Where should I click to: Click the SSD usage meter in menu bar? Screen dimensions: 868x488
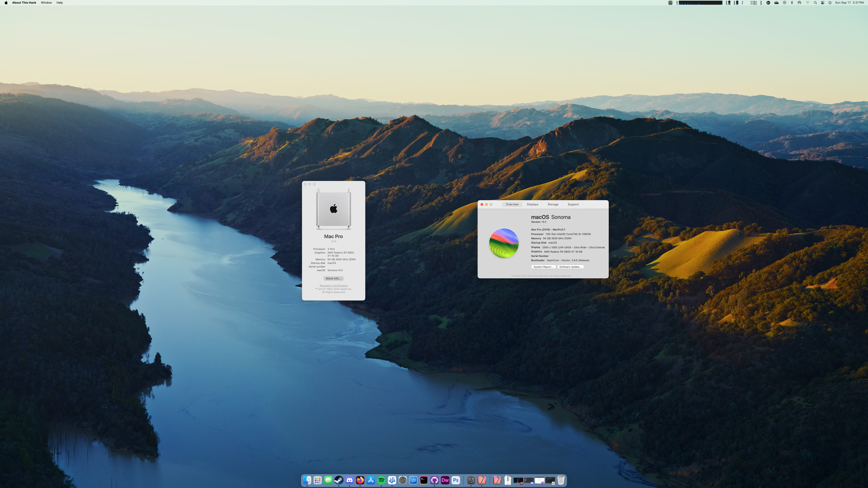(x=736, y=3)
